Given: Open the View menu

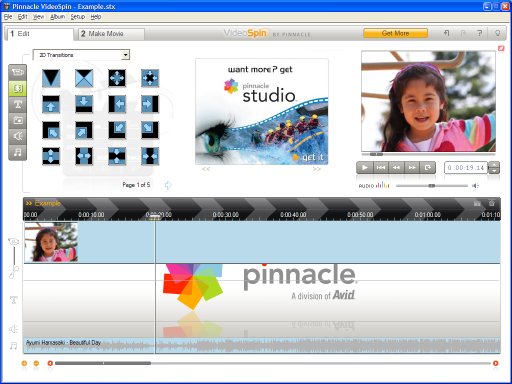Looking at the screenshot, I should pyautogui.click(x=38, y=17).
